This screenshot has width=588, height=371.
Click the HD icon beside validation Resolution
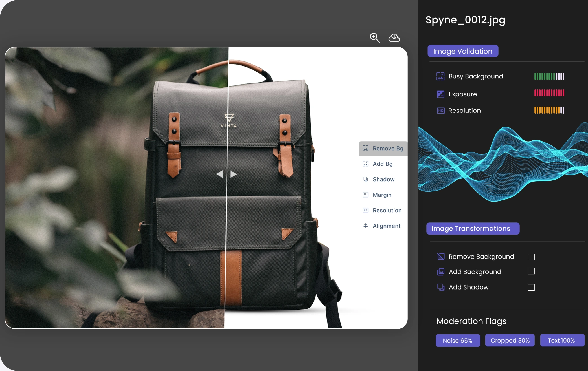pos(441,111)
